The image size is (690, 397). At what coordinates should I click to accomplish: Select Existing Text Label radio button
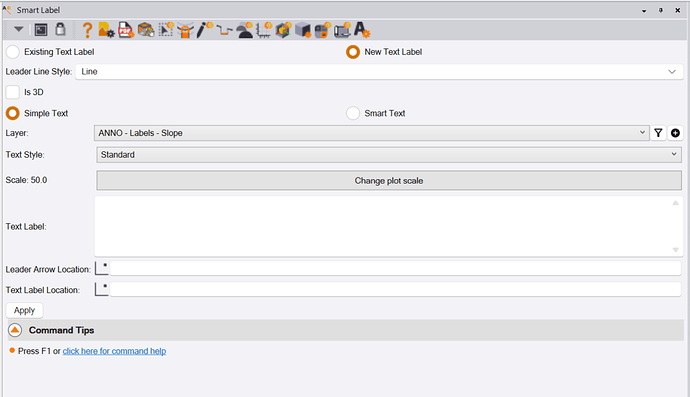click(13, 52)
